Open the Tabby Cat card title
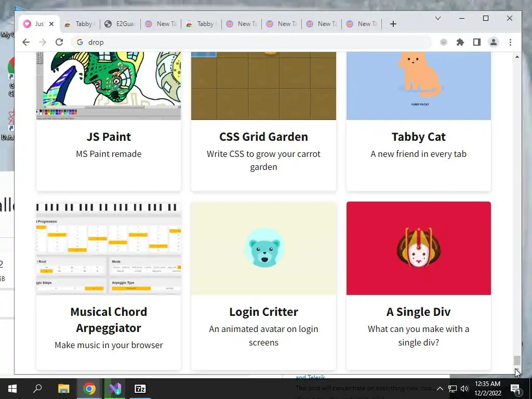The image size is (532, 399). 418,137
